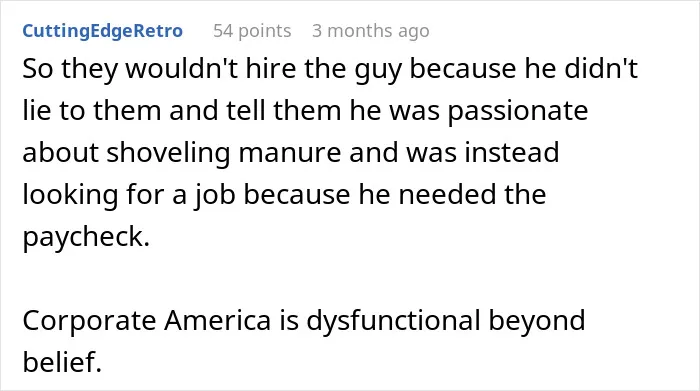This screenshot has width=700, height=391.
Task: Click the word 'looking' on the fourth line
Action: click(70, 195)
